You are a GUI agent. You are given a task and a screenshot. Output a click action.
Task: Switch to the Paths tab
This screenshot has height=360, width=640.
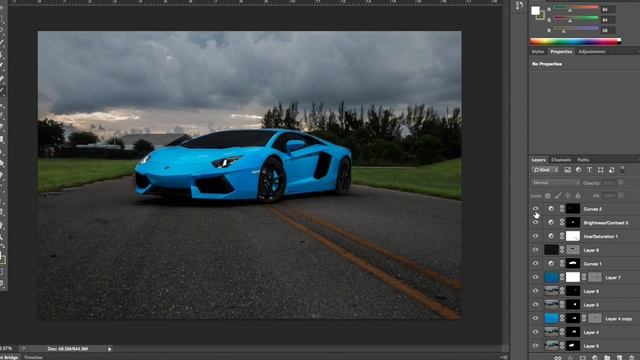point(583,160)
